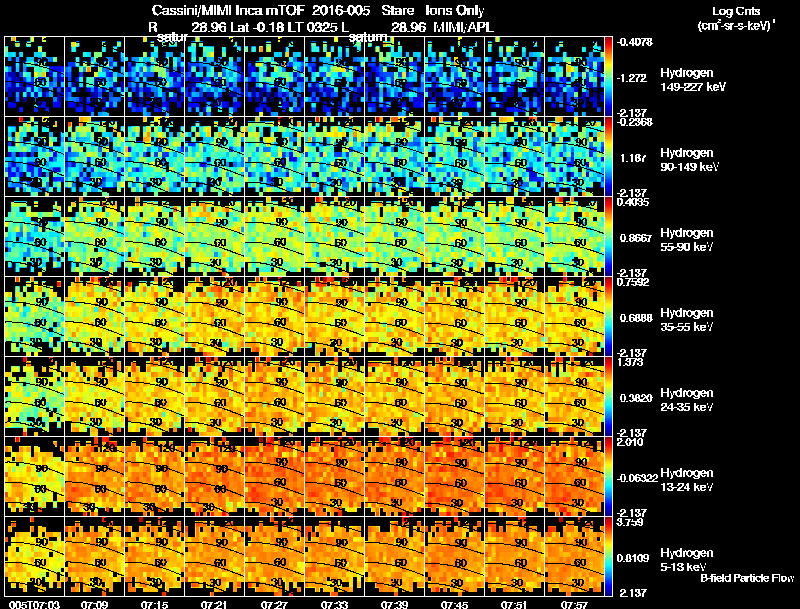The image size is (800, 609).
Task: Select the 13-24 keV panel at 07:57
Action: click(x=574, y=476)
